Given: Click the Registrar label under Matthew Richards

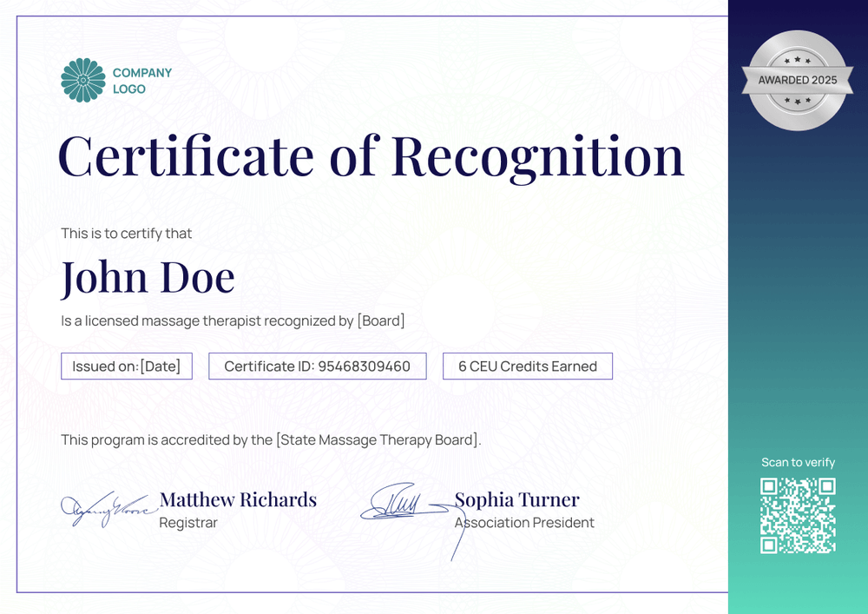Looking at the screenshot, I should (x=188, y=523).
